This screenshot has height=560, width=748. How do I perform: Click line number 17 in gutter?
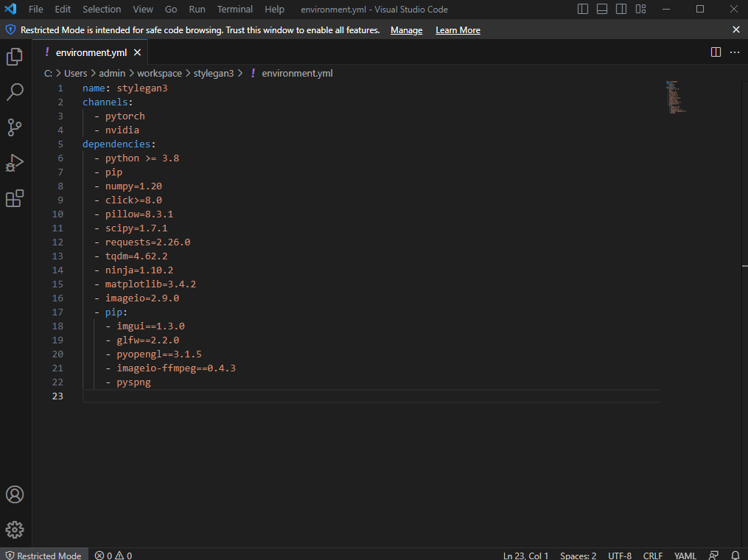(x=57, y=312)
